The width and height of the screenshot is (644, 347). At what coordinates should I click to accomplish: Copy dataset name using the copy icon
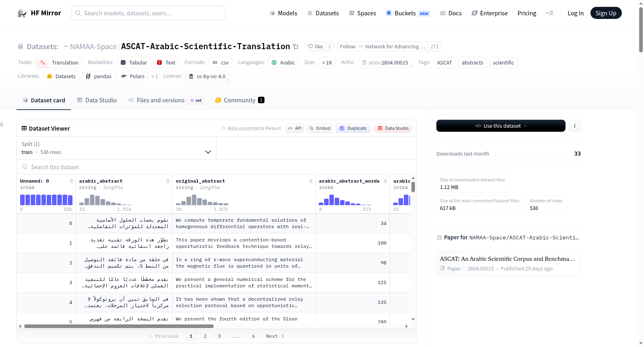point(295,46)
